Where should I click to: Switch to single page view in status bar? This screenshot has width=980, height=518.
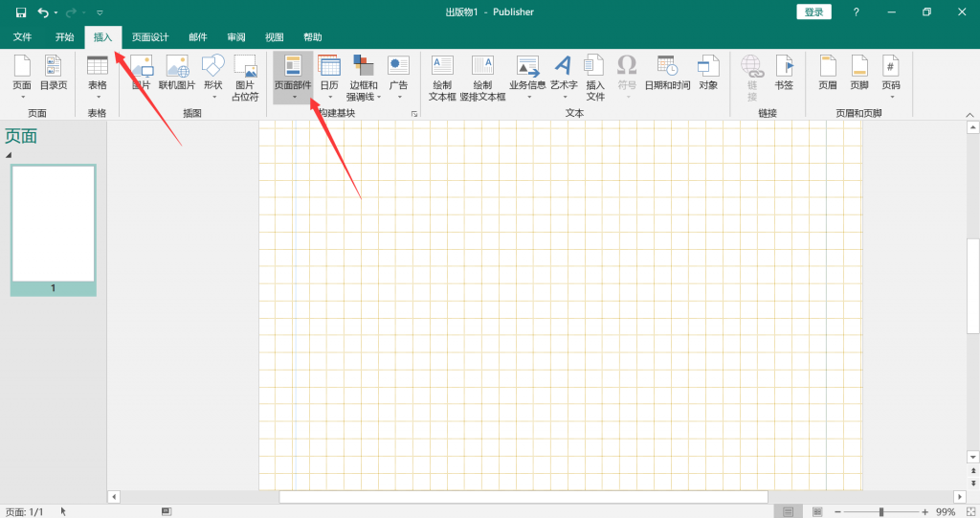[x=789, y=511]
